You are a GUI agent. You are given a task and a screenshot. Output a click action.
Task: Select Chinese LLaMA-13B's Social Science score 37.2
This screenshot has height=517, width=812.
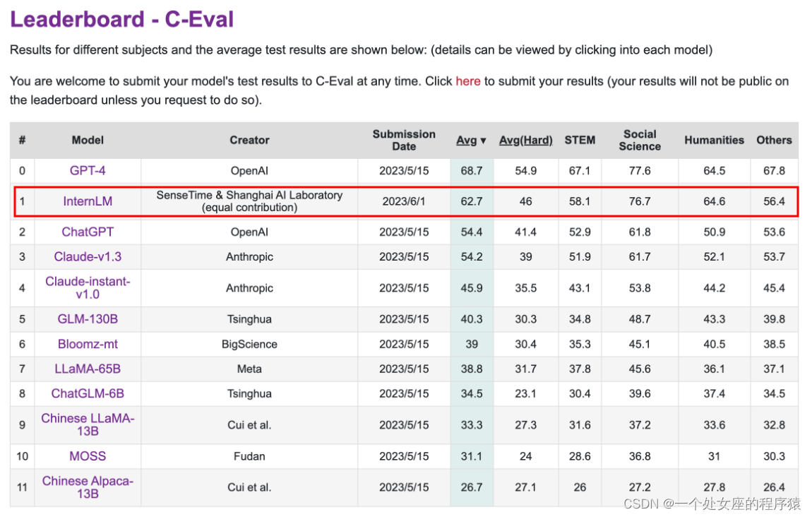[x=640, y=424]
